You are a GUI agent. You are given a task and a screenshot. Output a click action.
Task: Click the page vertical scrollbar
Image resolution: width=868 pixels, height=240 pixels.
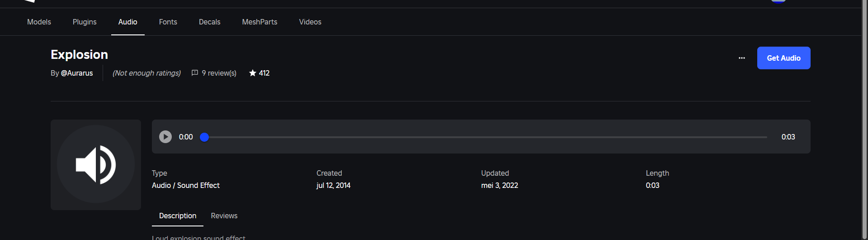click(864, 120)
